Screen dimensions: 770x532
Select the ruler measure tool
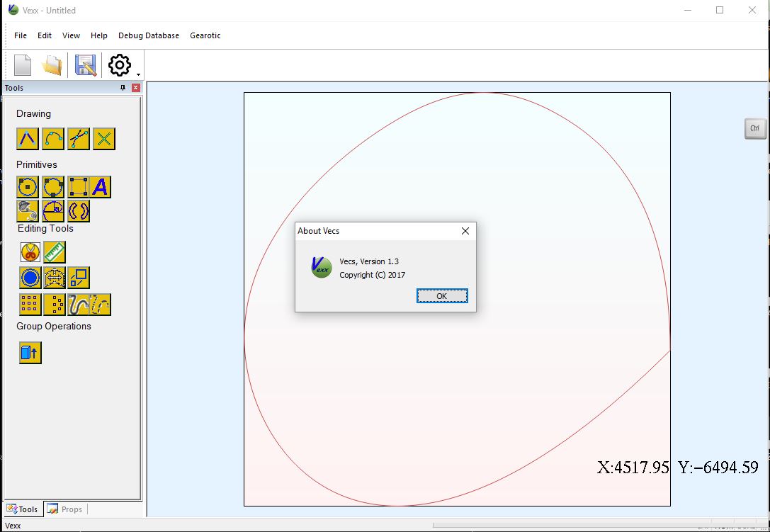pos(55,252)
